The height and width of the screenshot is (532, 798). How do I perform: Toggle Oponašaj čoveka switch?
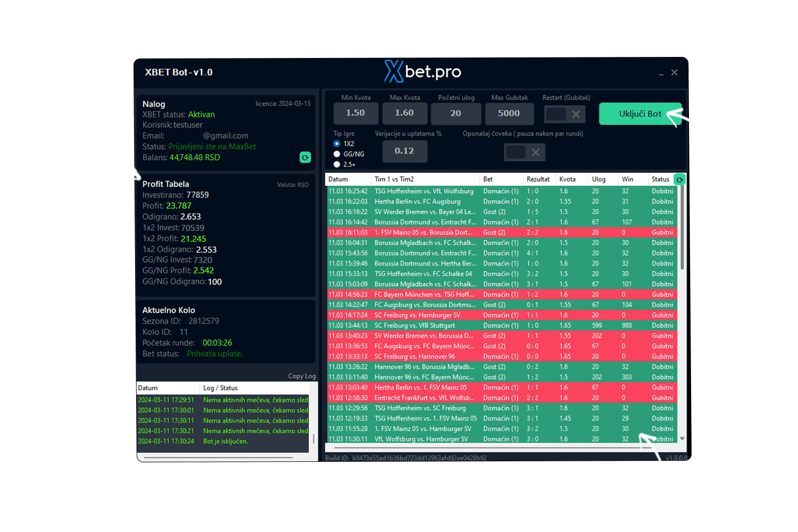click(x=525, y=153)
